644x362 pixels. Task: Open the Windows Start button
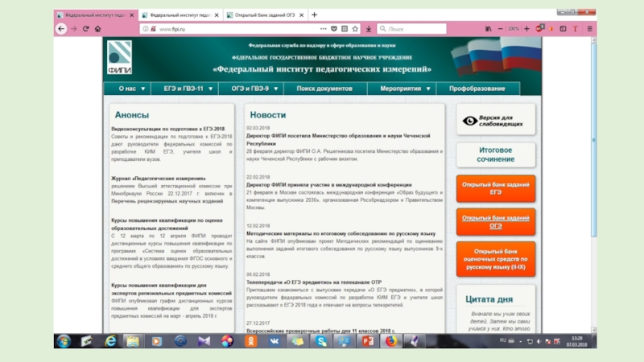(x=64, y=341)
